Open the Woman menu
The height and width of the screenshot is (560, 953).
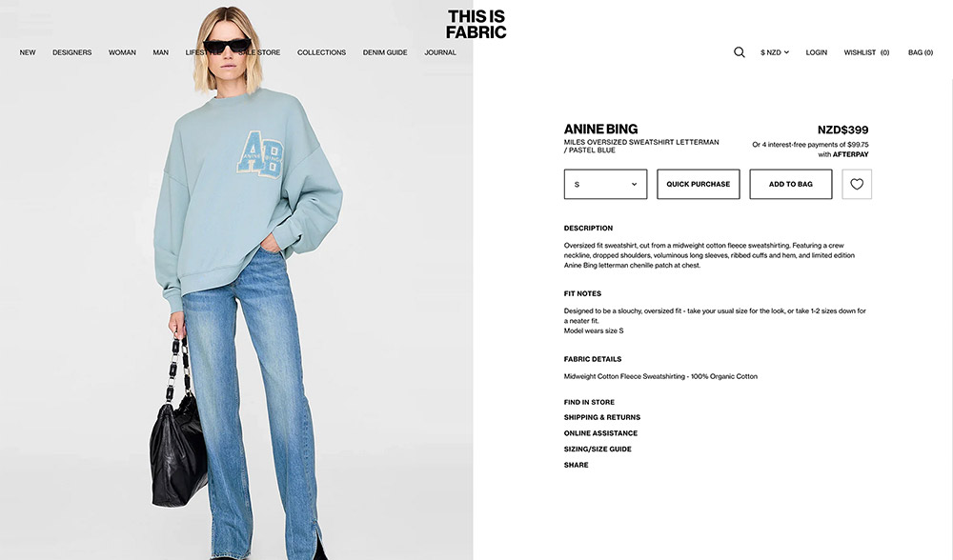pyautogui.click(x=122, y=52)
